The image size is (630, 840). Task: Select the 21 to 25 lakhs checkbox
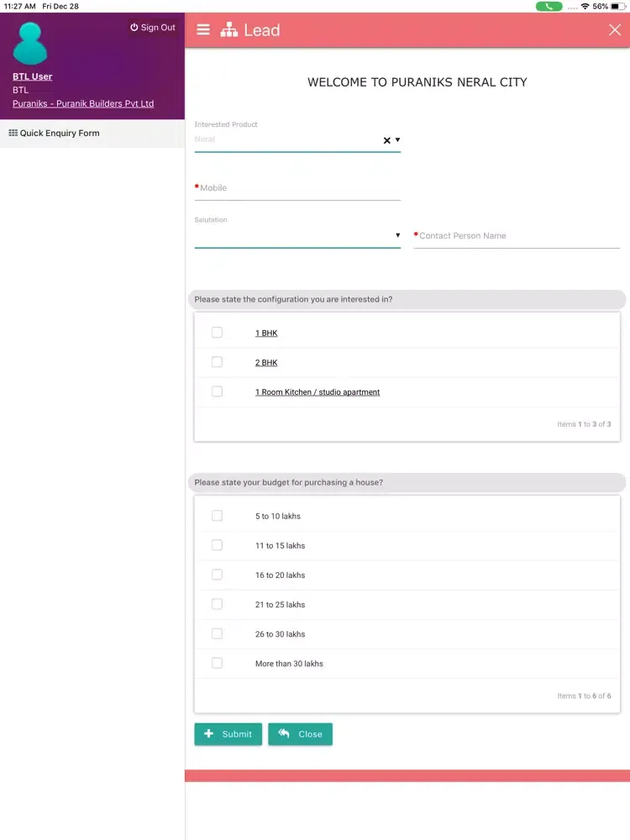(x=217, y=604)
